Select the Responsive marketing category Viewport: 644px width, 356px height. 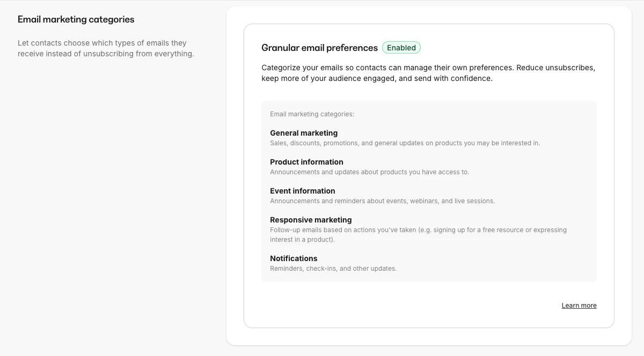point(311,220)
